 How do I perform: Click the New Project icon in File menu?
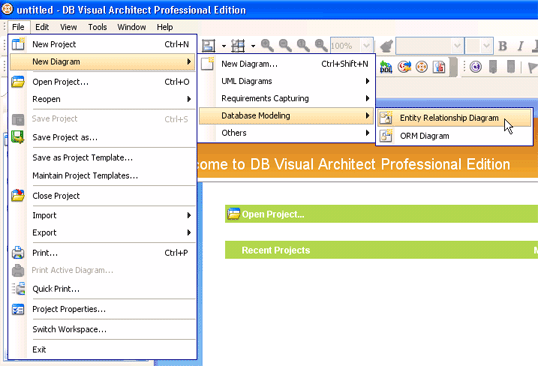click(18, 44)
